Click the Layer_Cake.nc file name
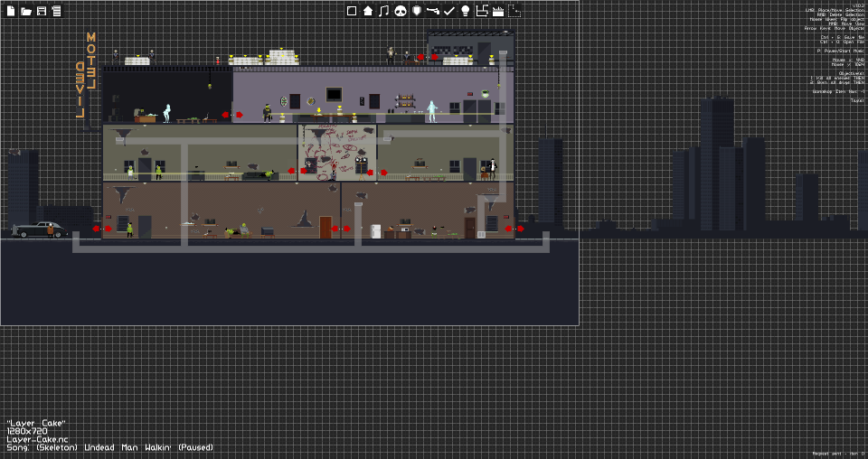The image size is (868, 459). click(x=37, y=439)
